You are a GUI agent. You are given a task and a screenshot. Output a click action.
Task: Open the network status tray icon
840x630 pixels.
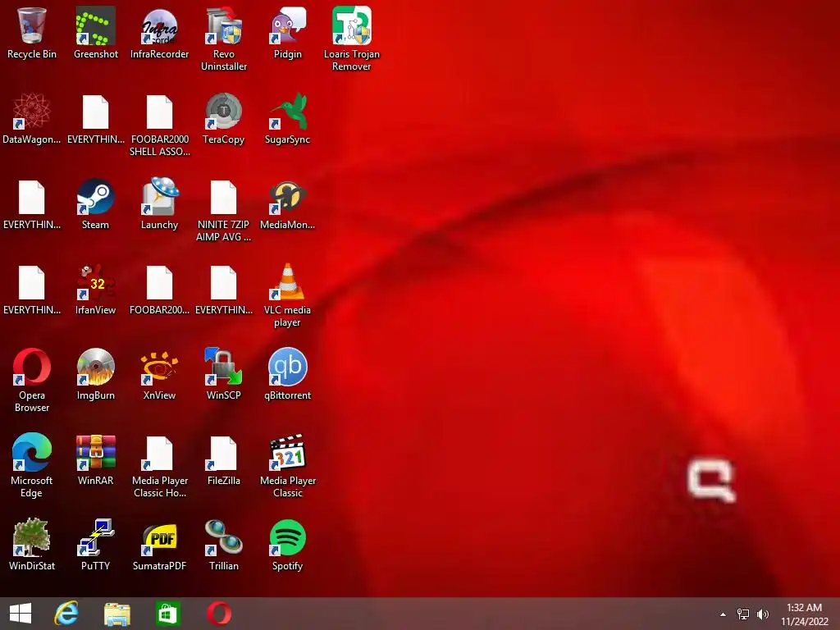[743, 614]
